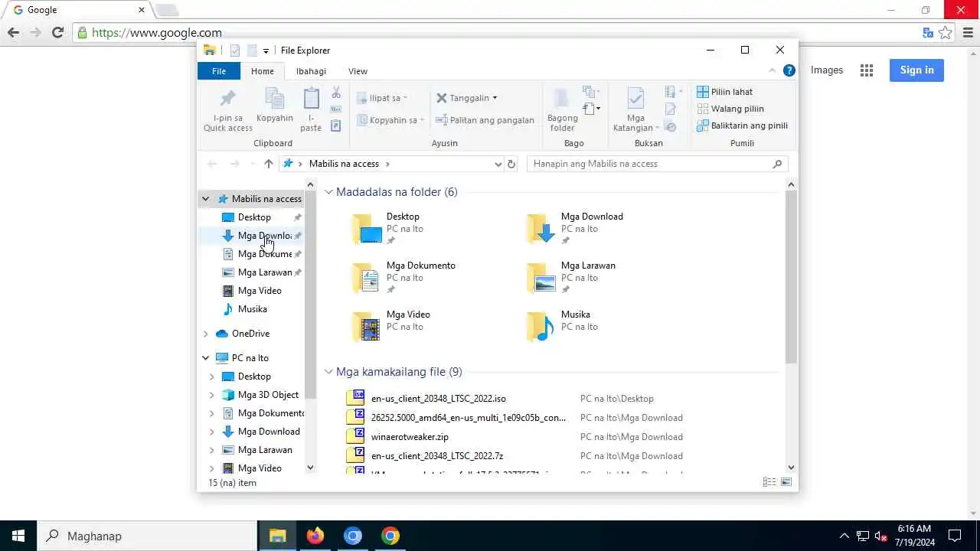Open Windows Start menu
Viewport: 980px width, 551px height.
[x=18, y=536]
